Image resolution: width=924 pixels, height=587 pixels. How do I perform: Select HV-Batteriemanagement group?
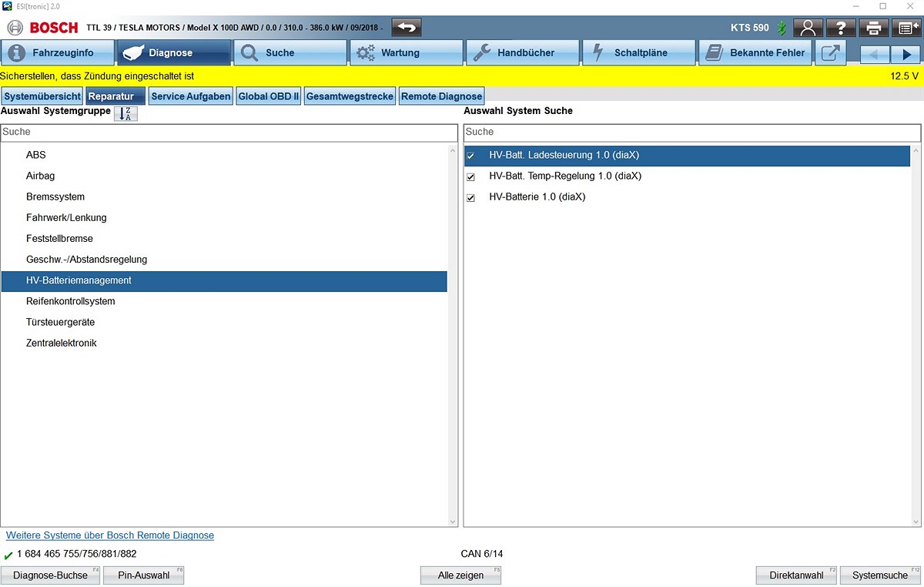click(224, 280)
